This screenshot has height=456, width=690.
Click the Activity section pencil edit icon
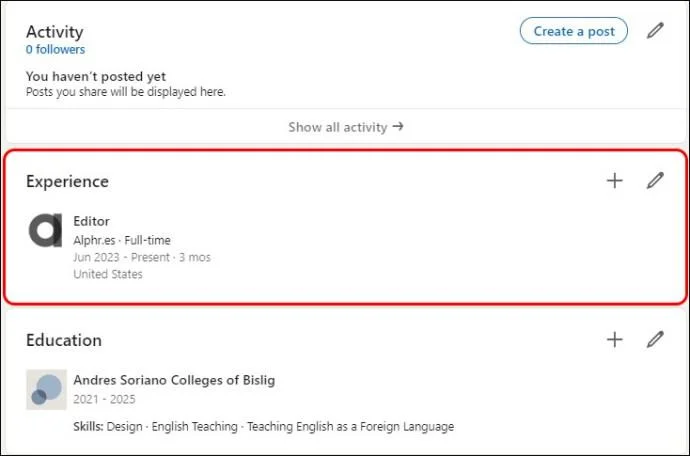pos(655,31)
